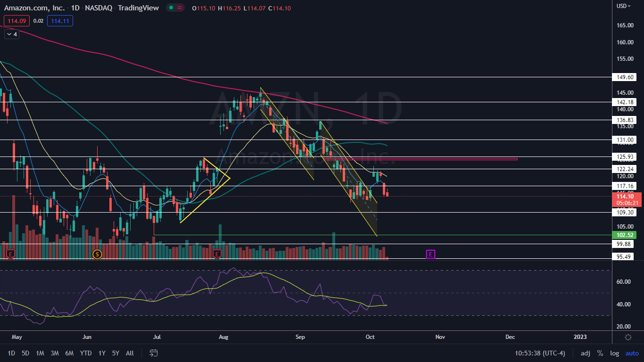Expand the collapsed indicators legend showing 4
644x362 pixels.
(12, 34)
